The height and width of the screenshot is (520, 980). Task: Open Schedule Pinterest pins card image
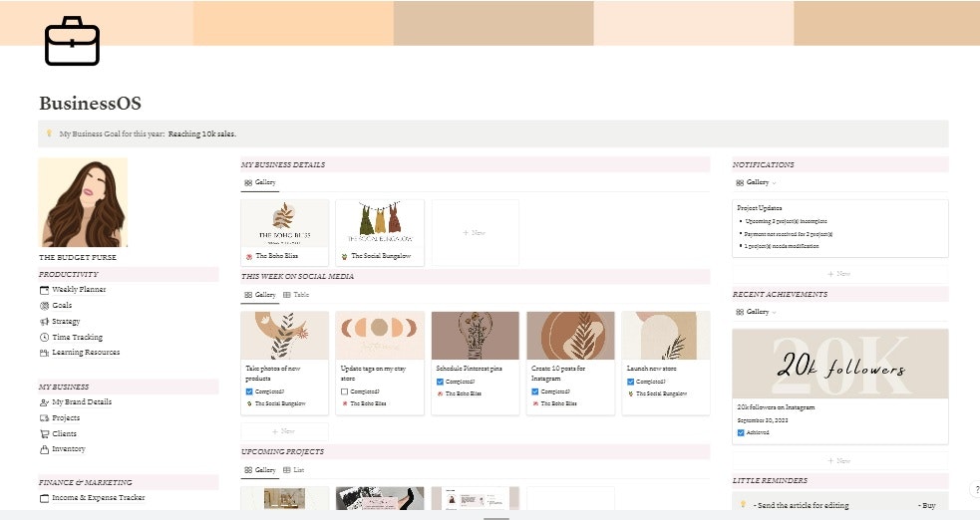point(475,336)
